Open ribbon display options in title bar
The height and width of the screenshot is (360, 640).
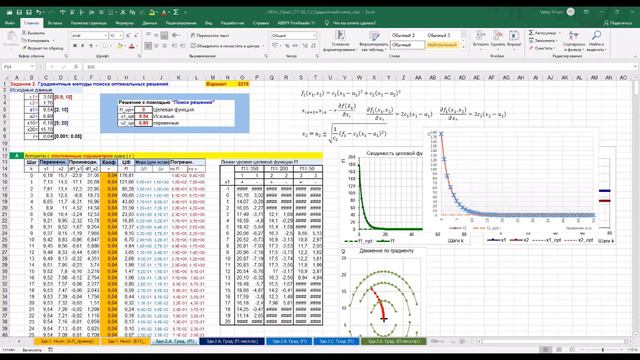586,12
